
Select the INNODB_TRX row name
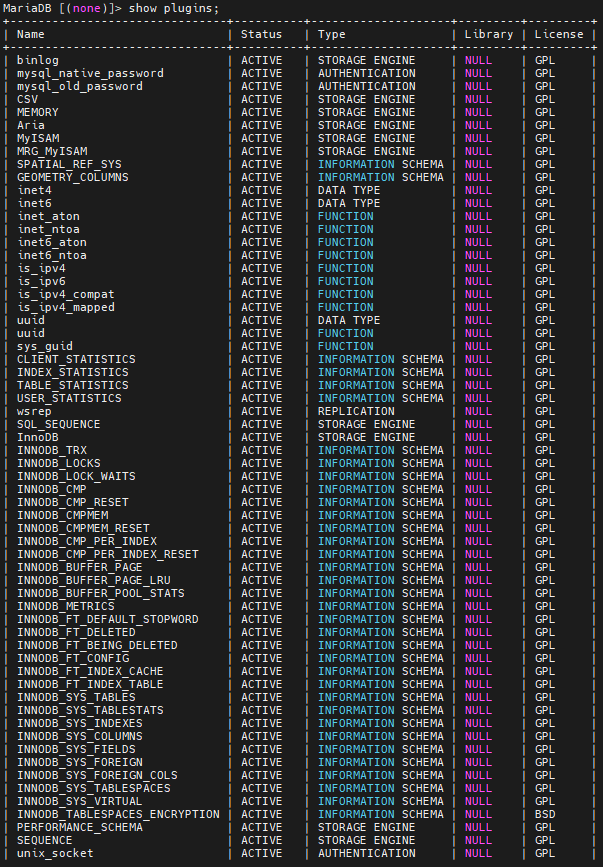point(52,450)
